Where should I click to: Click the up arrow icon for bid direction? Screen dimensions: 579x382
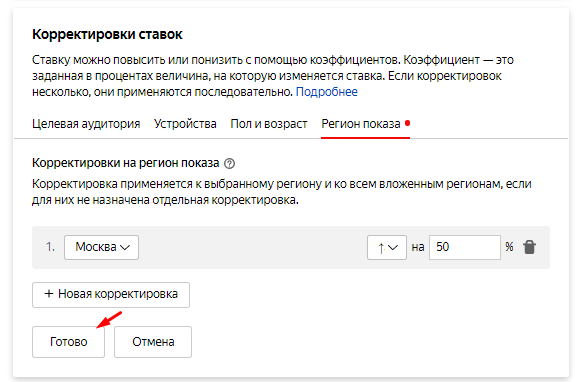click(x=381, y=248)
